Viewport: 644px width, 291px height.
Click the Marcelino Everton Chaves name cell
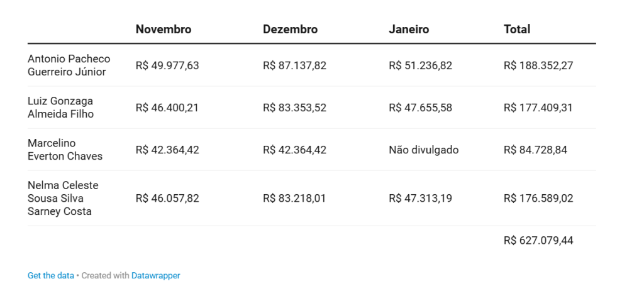(65, 150)
